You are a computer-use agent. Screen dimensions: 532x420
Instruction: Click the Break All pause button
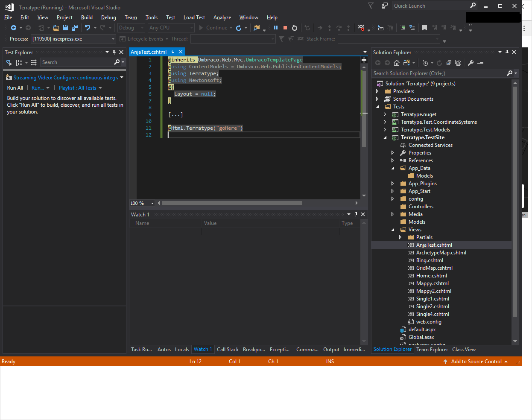[276, 28]
